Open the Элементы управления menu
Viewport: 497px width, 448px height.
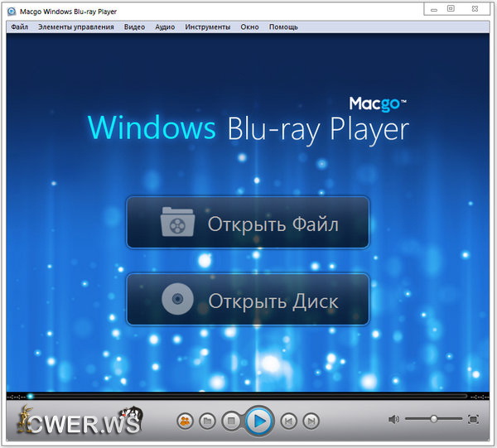[x=76, y=26]
